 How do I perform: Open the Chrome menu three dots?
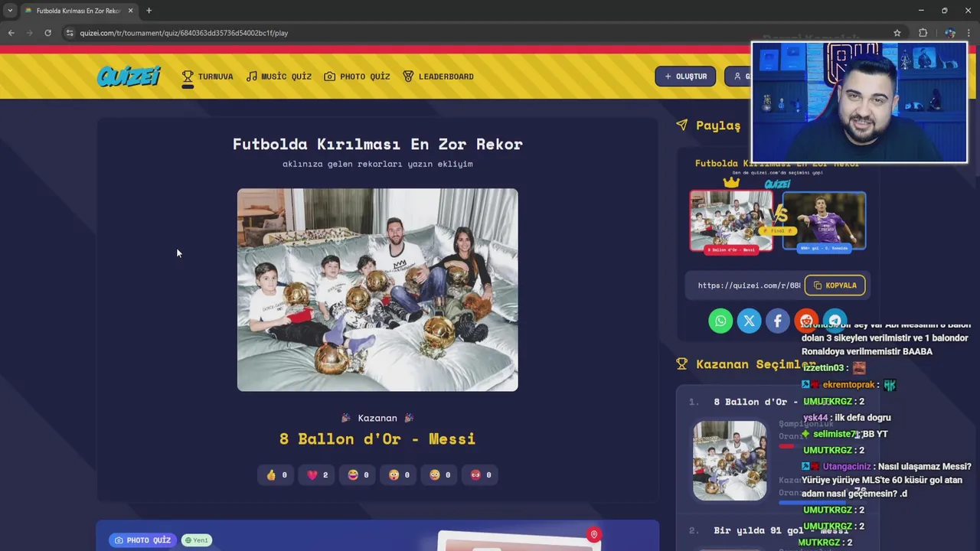point(969,33)
